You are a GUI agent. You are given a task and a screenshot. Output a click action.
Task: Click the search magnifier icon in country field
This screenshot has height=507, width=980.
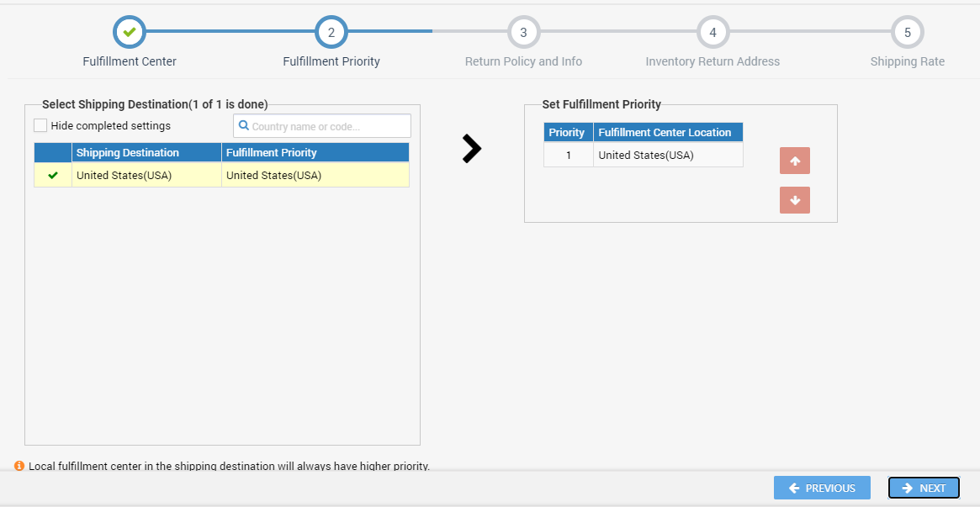click(x=244, y=126)
